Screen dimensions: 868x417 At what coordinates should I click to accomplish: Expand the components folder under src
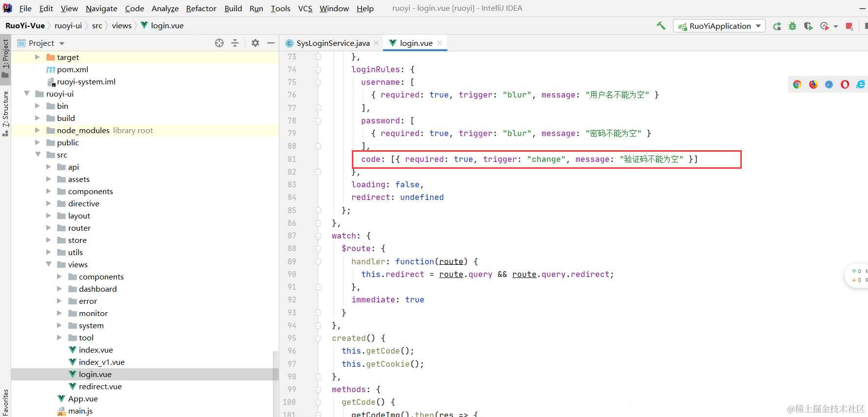click(x=48, y=191)
